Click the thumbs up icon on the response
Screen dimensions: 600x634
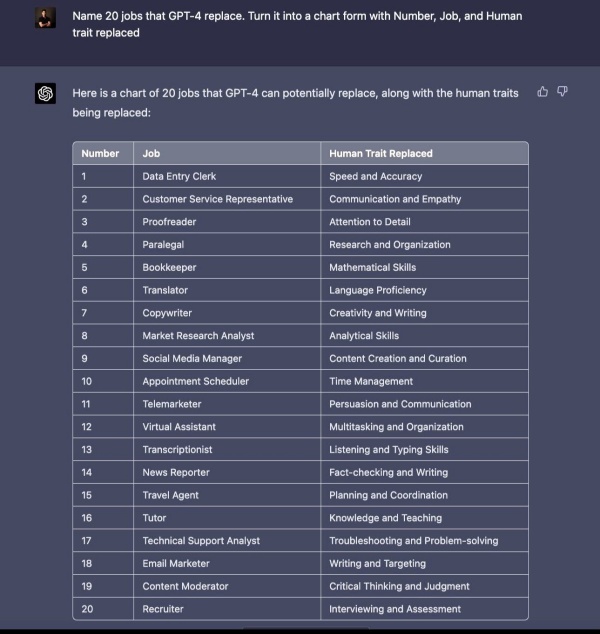click(x=543, y=92)
